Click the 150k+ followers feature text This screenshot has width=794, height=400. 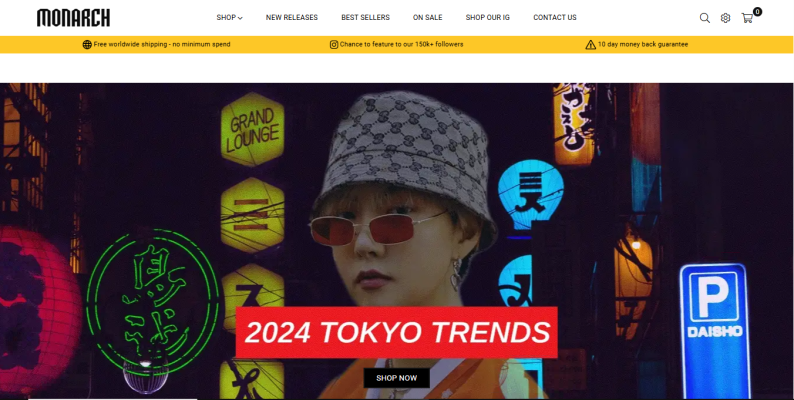pyautogui.click(x=402, y=45)
